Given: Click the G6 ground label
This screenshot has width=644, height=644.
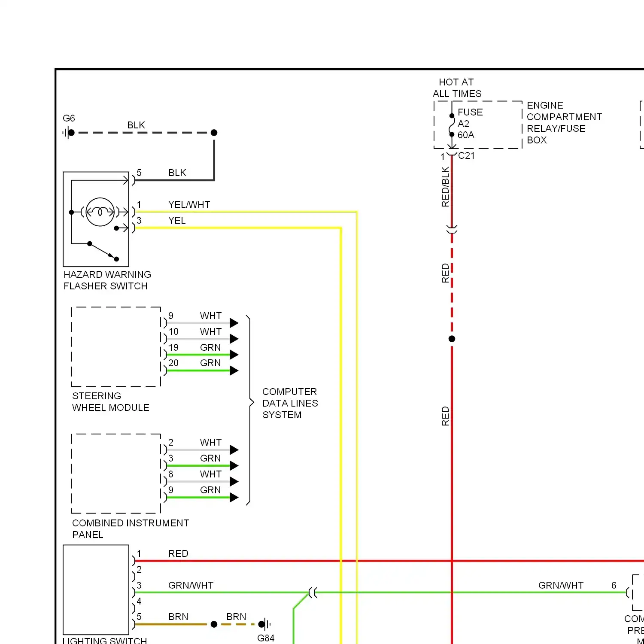Looking at the screenshot, I should 69,118.
